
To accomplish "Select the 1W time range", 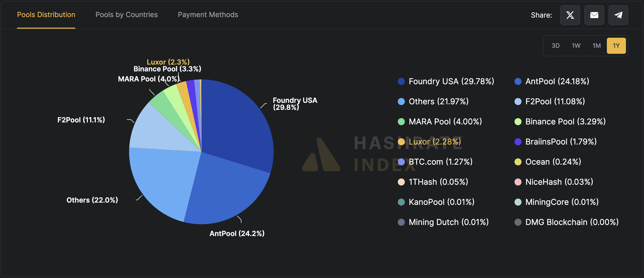I will pos(576,45).
